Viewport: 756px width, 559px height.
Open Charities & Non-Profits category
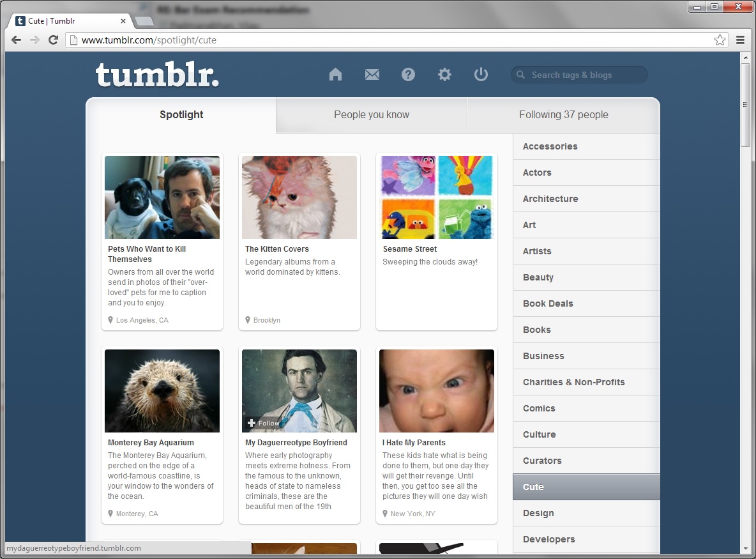coord(586,382)
